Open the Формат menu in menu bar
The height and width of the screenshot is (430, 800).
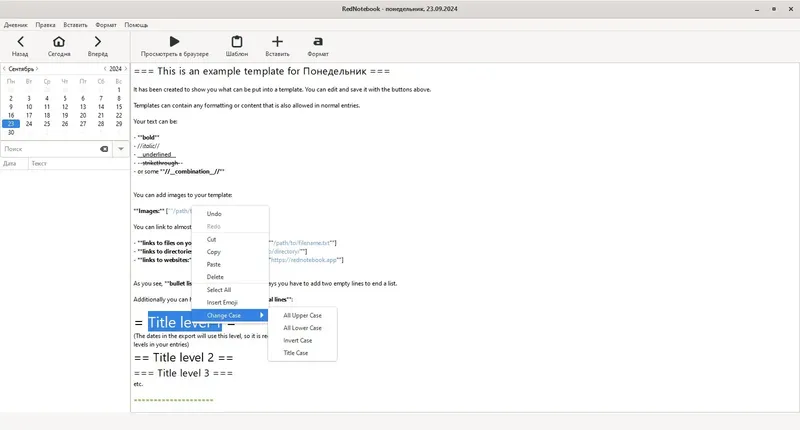coord(106,25)
